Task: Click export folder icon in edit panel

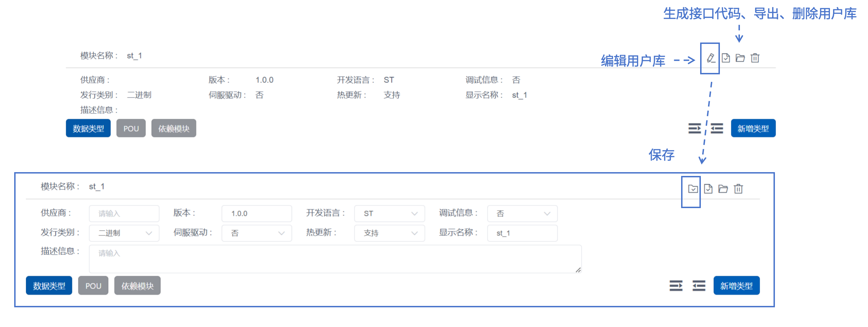Action: (x=723, y=189)
